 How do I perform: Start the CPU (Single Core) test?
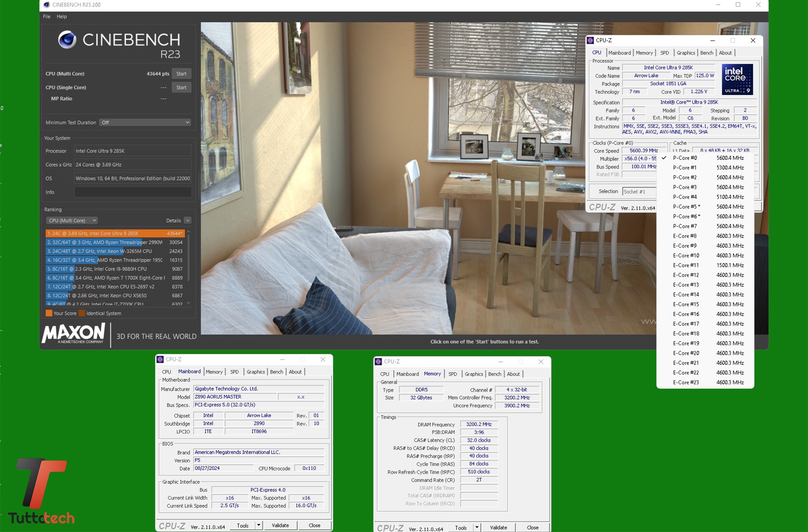[181, 88]
